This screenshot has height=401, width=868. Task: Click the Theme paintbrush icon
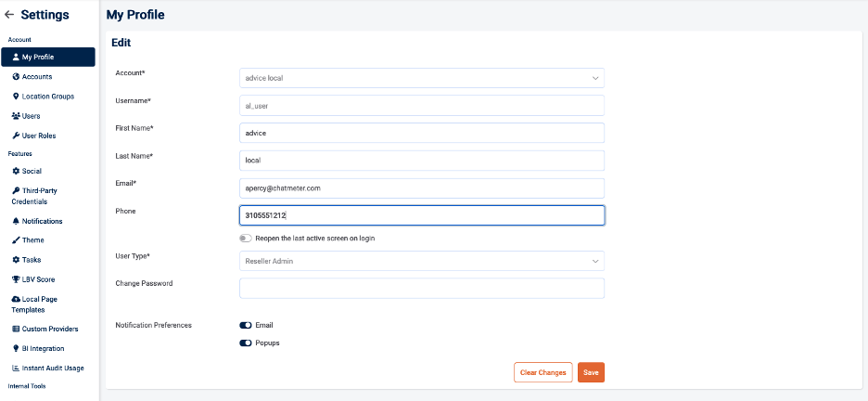pos(16,240)
